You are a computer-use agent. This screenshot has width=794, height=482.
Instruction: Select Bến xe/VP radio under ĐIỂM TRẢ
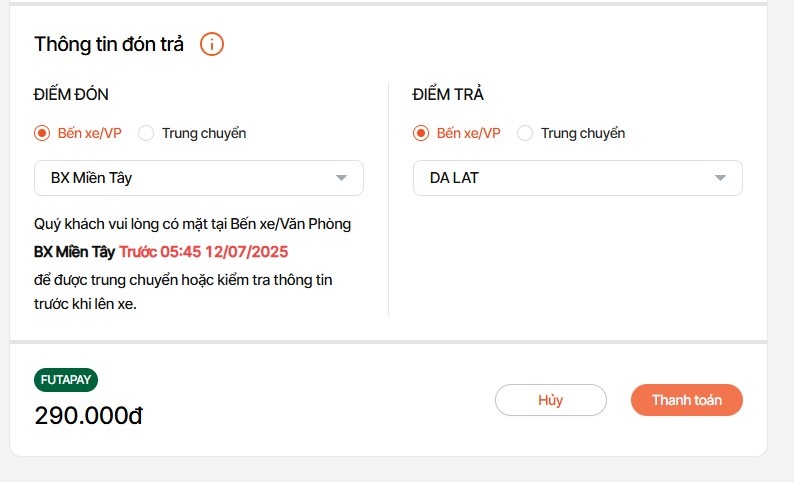[421, 133]
